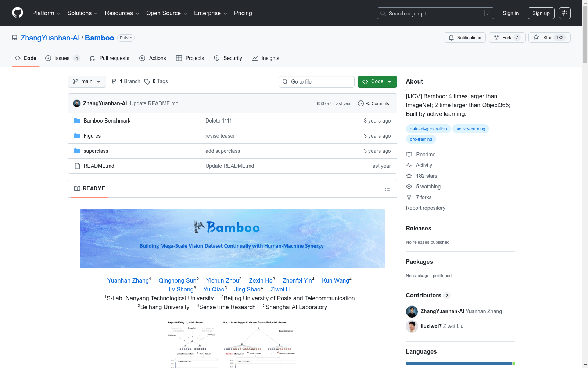Open commit hash f6337a7
Viewport: 588px width, 368px height.
point(323,103)
